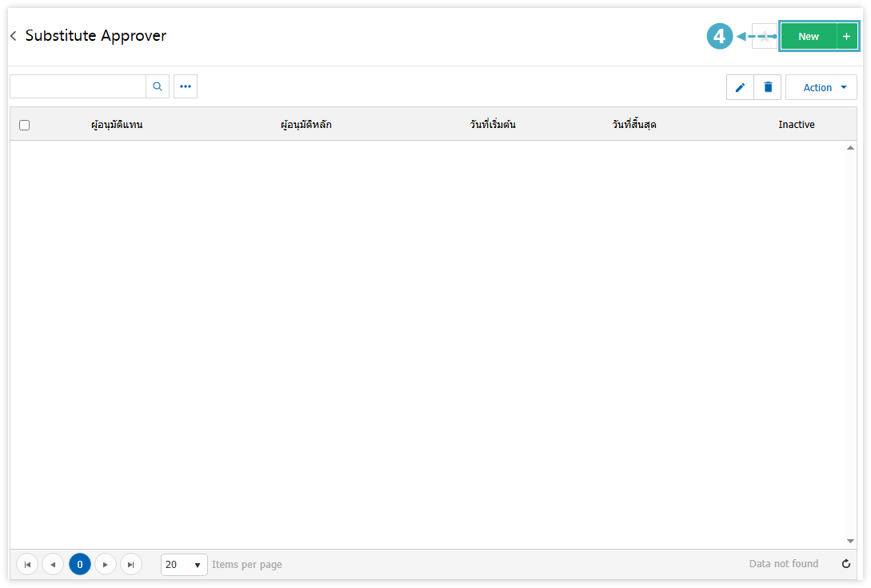Image resolution: width=871 pixels, height=588 pixels.
Task: Refresh the list with the reload icon
Action: pyautogui.click(x=846, y=564)
